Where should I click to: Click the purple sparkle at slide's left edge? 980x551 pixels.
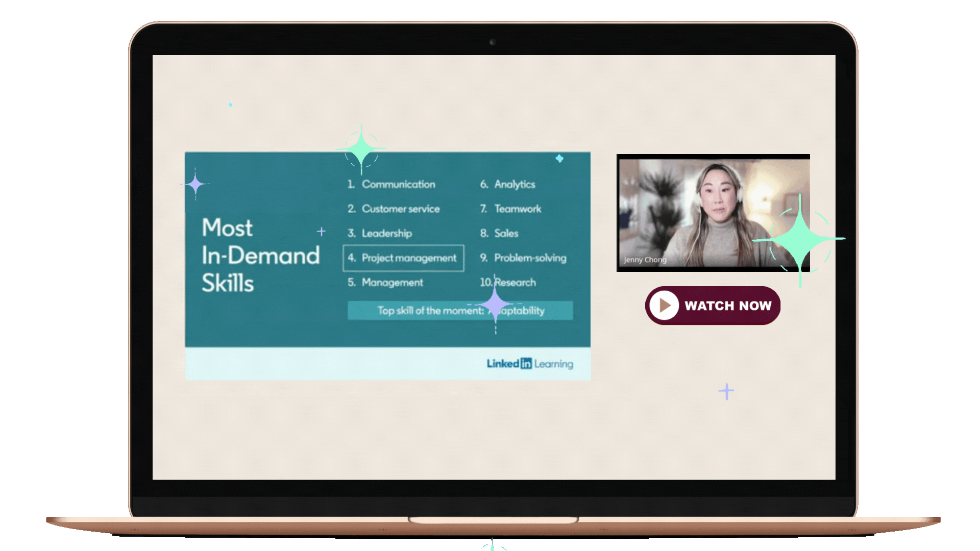coord(195,184)
